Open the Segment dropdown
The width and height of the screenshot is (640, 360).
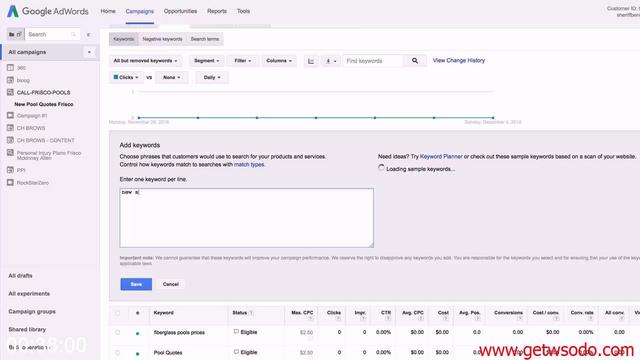207,61
